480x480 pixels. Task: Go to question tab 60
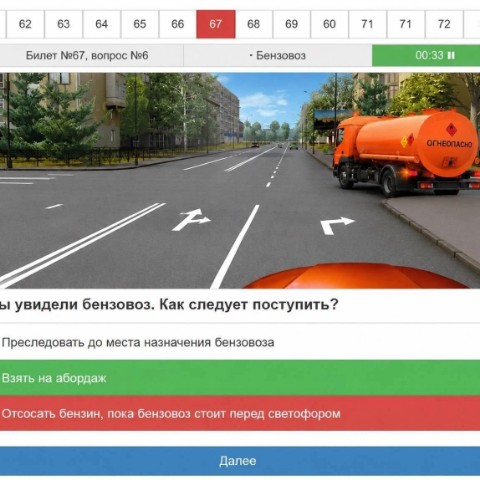click(330, 24)
